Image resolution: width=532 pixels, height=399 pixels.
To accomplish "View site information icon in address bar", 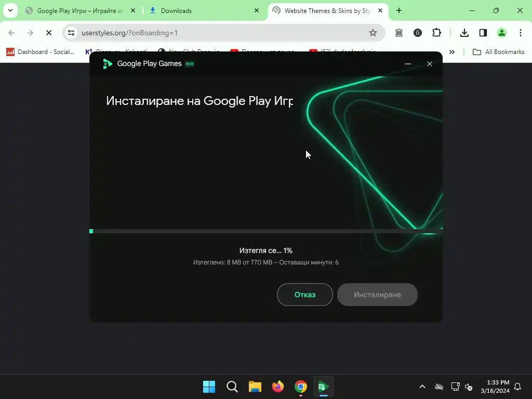I will (x=71, y=33).
